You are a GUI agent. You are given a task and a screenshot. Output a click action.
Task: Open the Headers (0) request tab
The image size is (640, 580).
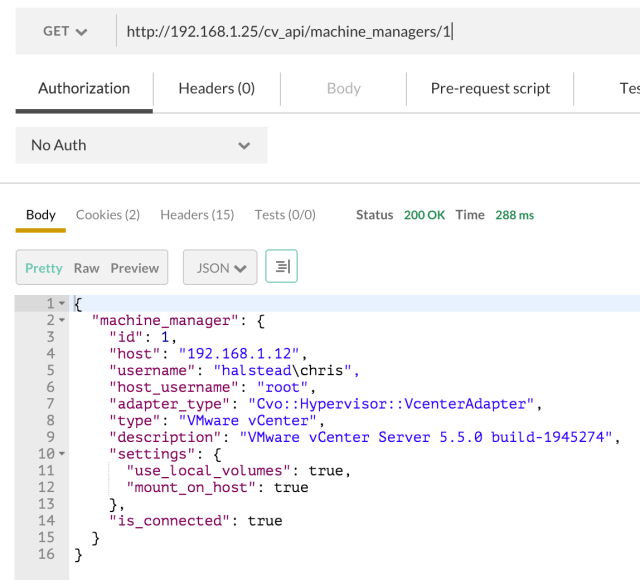(217, 89)
